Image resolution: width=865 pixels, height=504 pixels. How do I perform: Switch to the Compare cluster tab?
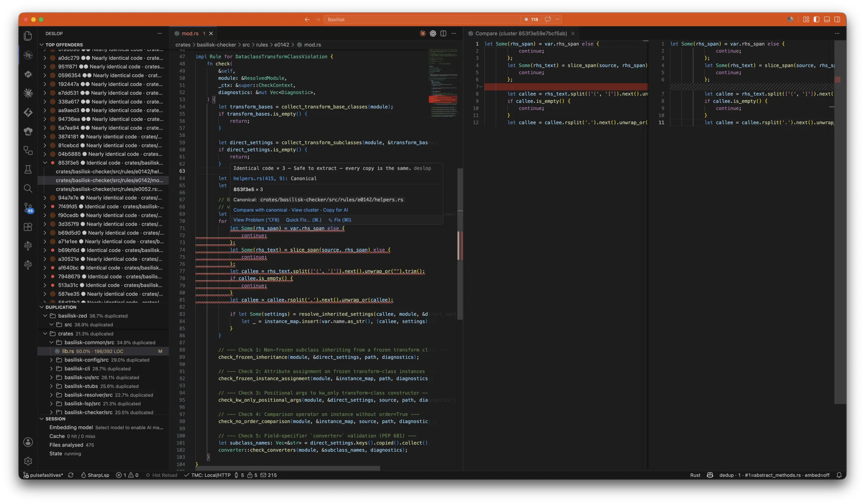pos(521,33)
